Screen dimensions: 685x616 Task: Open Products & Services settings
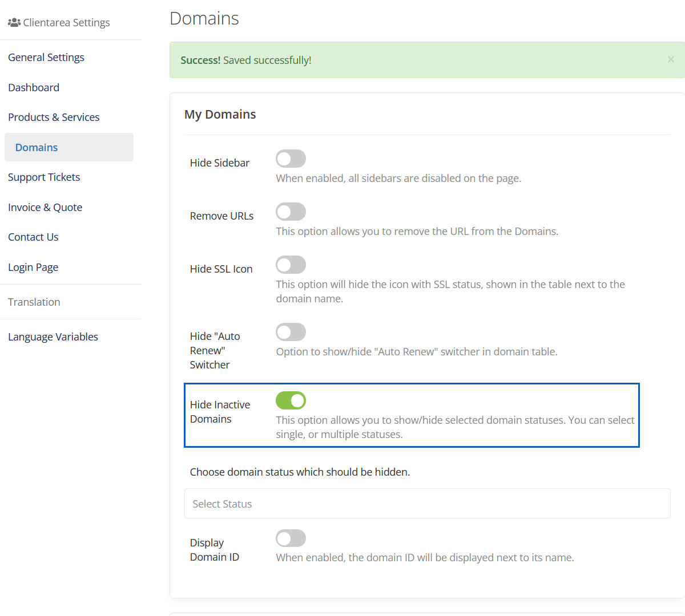(54, 117)
